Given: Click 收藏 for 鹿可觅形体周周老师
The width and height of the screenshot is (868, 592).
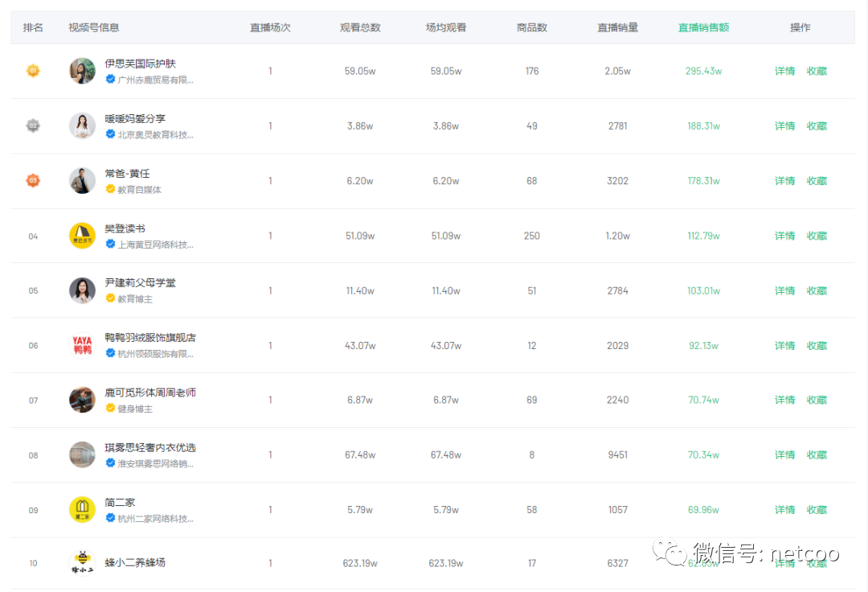Looking at the screenshot, I should pos(817,399).
